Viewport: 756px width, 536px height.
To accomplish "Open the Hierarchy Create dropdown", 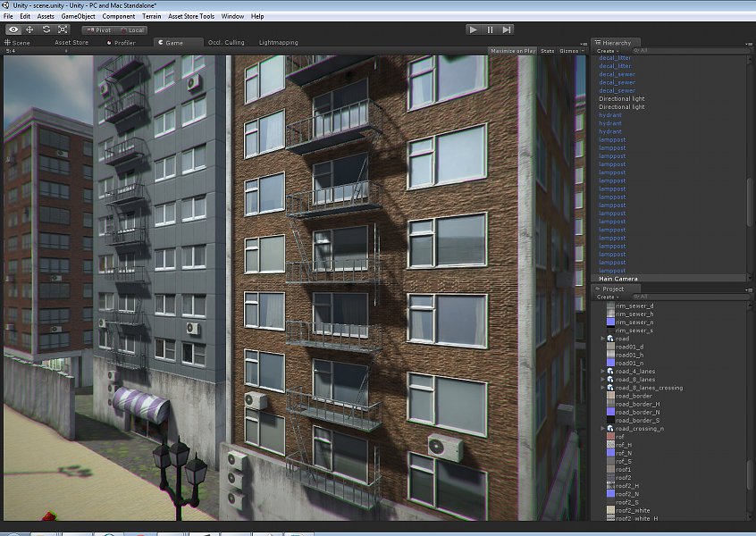I will tap(608, 51).
